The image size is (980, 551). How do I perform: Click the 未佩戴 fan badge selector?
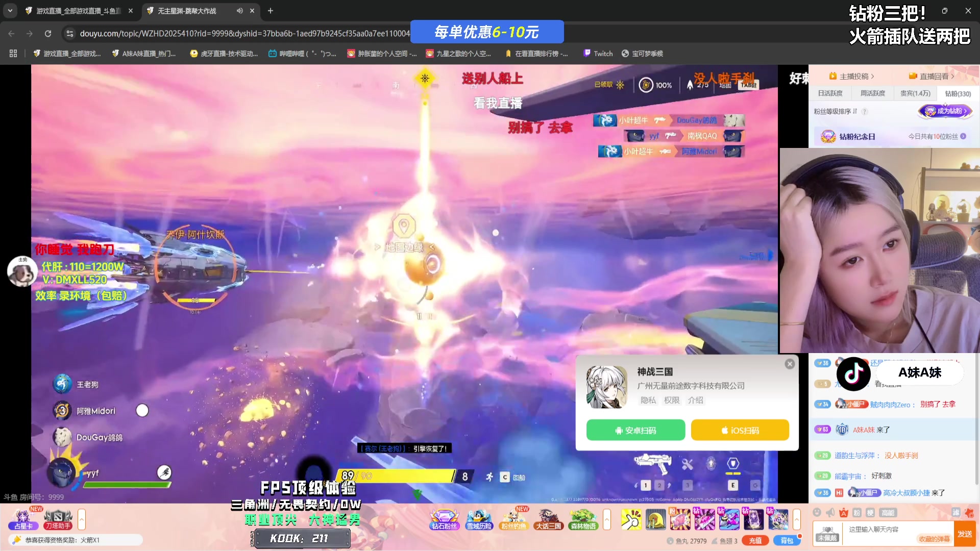click(827, 534)
